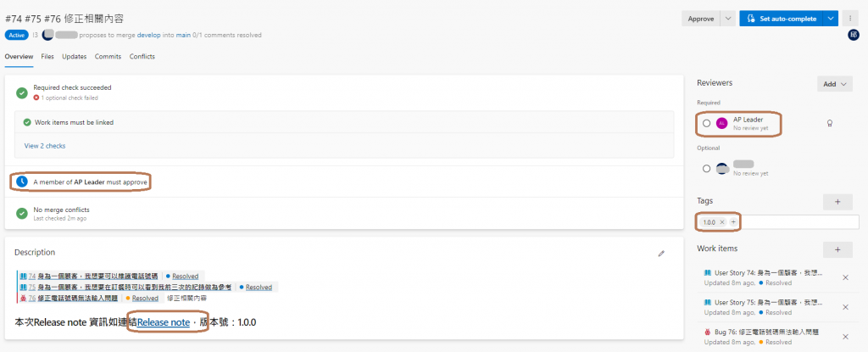
Task: Open the more options ellipsis menu
Action: [850, 18]
